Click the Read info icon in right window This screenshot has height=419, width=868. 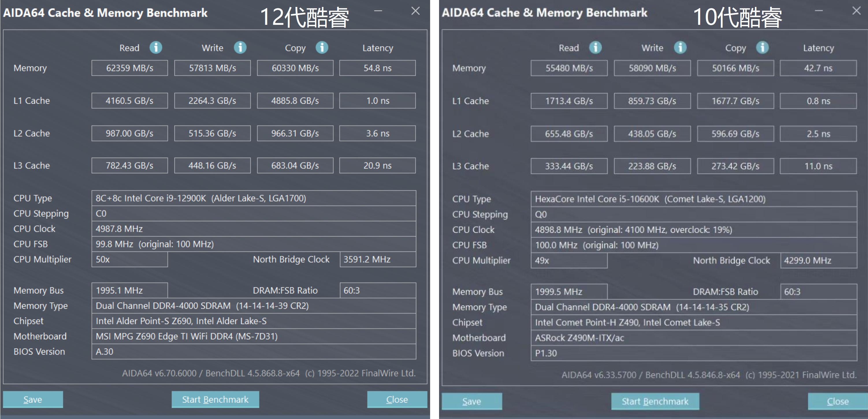(595, 47)
